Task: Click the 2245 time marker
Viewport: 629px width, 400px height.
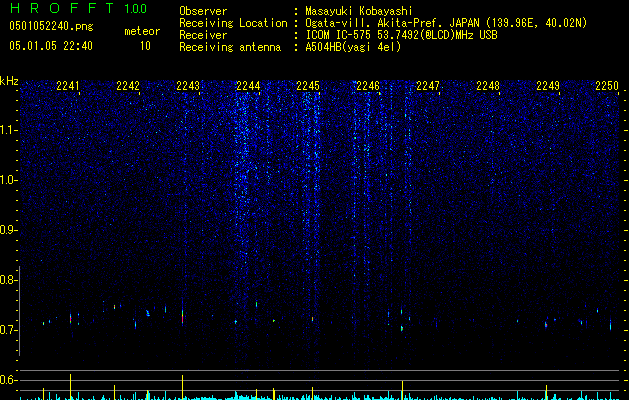Action: click(308, 86)
